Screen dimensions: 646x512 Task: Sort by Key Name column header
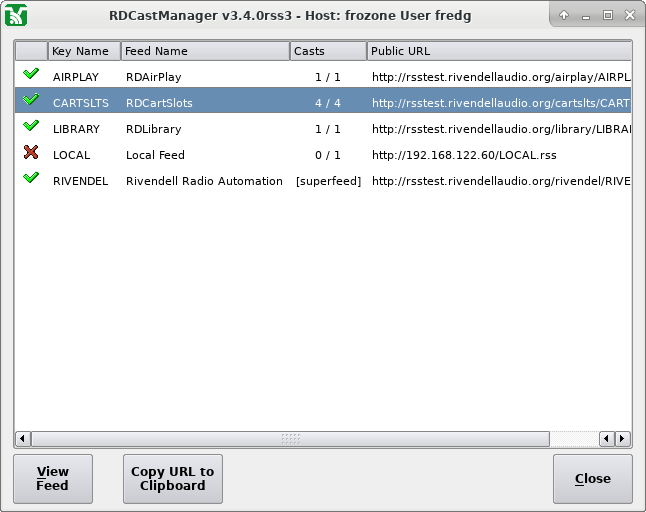[x=84, y=51]
